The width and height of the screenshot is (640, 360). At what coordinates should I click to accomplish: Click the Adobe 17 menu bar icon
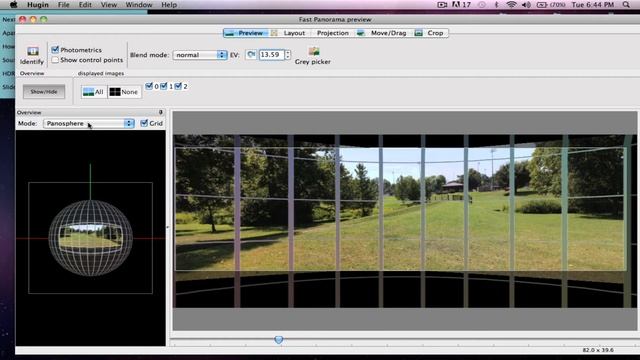point(461,5)
